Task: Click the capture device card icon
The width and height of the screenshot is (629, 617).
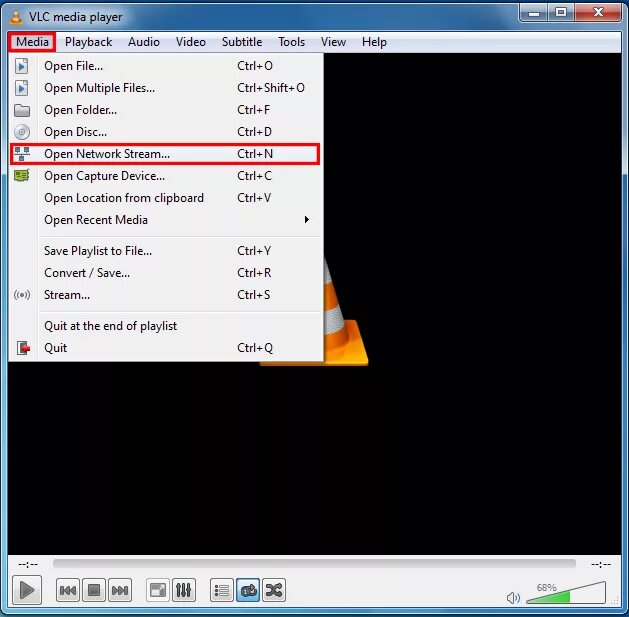Action: click(x=22, y=176)
